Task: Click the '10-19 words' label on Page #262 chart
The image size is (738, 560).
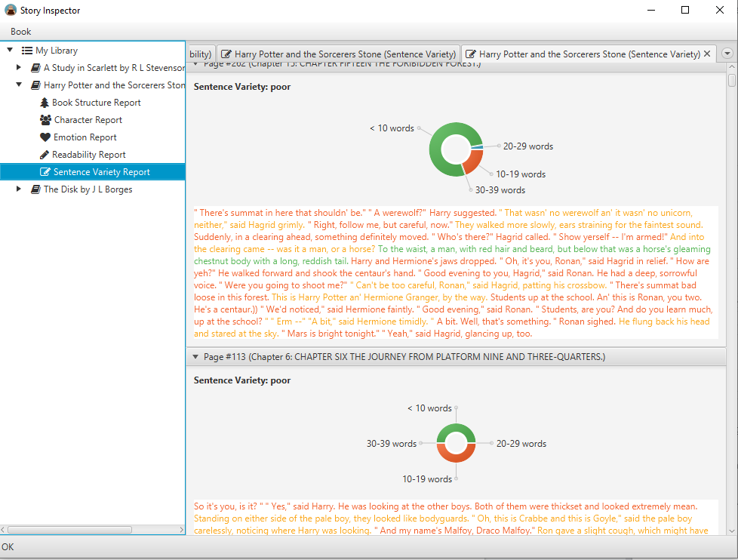Action: pos(521,174)
